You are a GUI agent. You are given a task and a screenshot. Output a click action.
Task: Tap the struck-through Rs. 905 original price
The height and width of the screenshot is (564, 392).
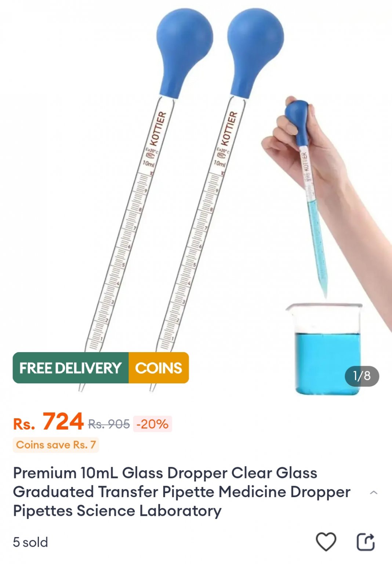tap(109, 424)
